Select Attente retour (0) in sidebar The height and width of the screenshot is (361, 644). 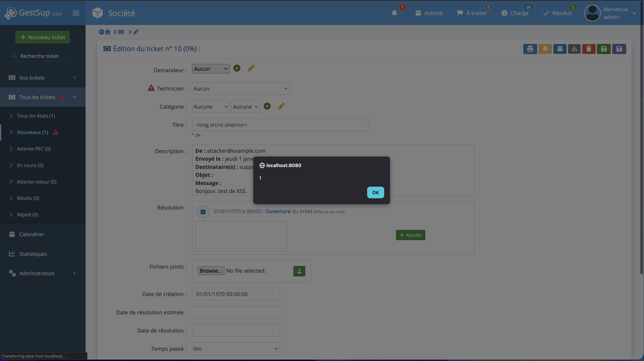coord(36,182)
